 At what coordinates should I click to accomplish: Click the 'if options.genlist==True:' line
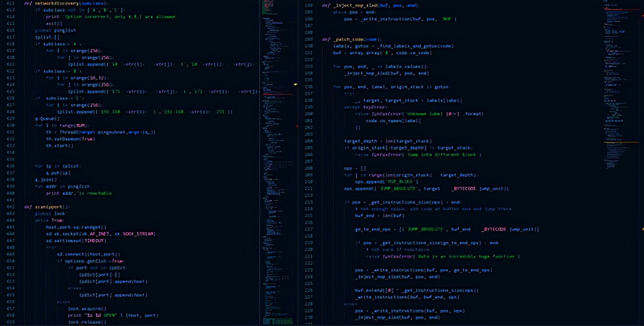pyautogui.click(x=90, y=261)
